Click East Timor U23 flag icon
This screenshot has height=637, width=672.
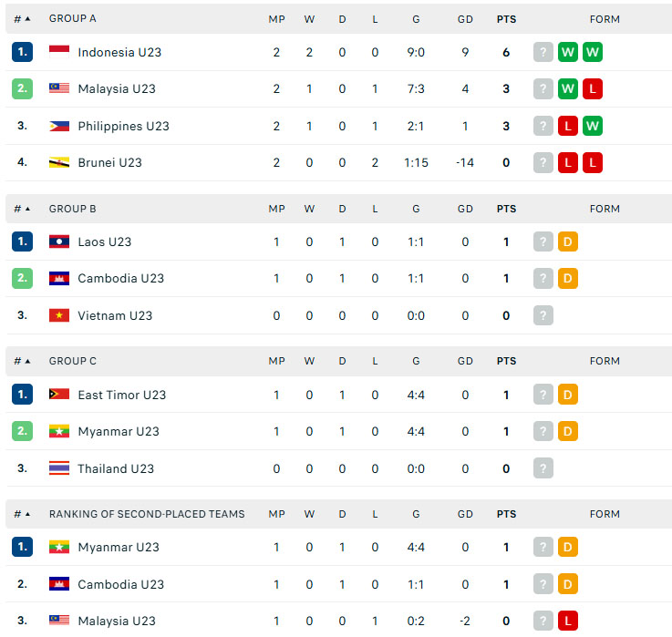point(59,395)
